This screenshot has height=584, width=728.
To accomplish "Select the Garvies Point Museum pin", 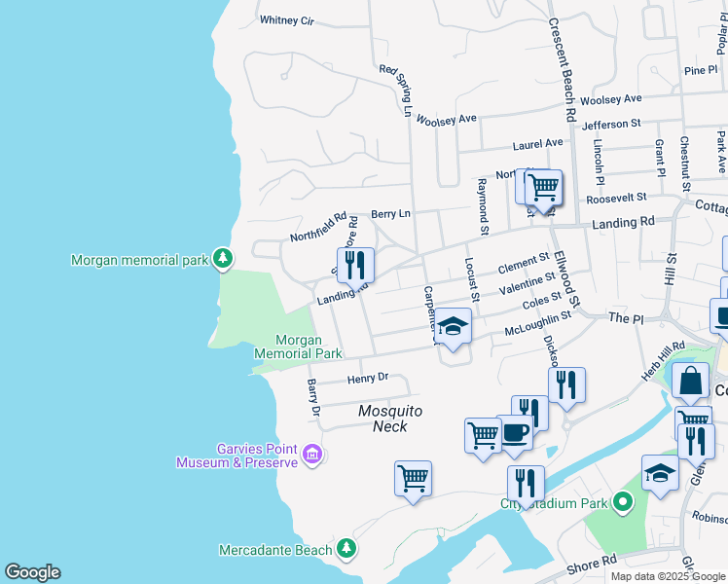I will 311,454.
